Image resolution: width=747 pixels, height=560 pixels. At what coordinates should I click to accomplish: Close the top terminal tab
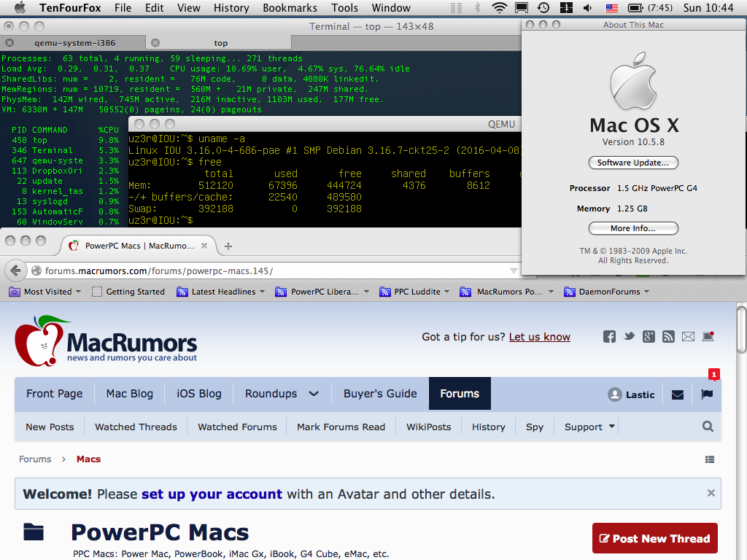[x=155, y=43]
